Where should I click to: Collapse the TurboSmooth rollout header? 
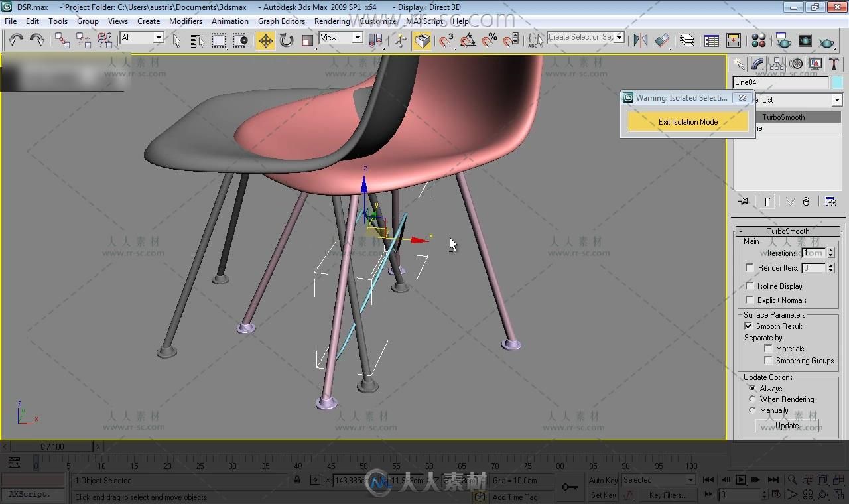click(788, 231)
